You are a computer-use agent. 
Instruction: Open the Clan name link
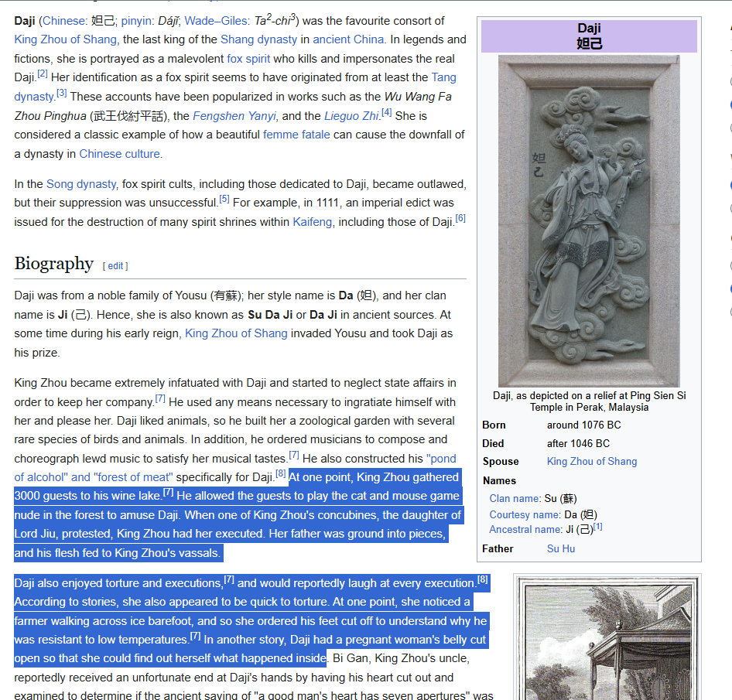(515, 498)
